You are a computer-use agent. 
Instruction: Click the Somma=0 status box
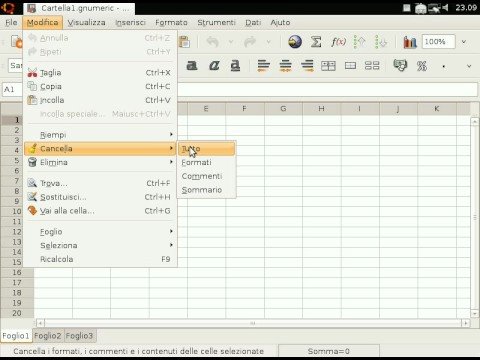329,351
